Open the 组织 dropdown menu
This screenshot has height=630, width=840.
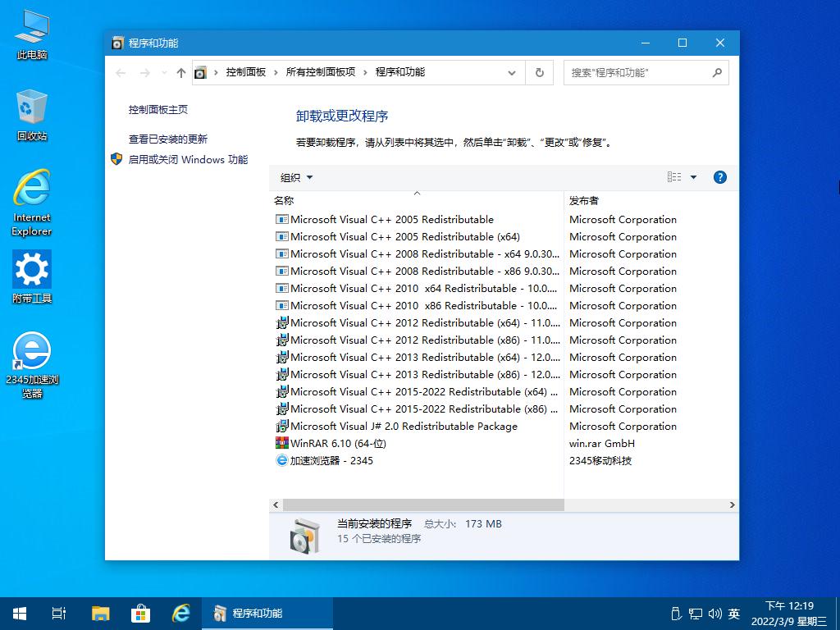tap(296, 177)
